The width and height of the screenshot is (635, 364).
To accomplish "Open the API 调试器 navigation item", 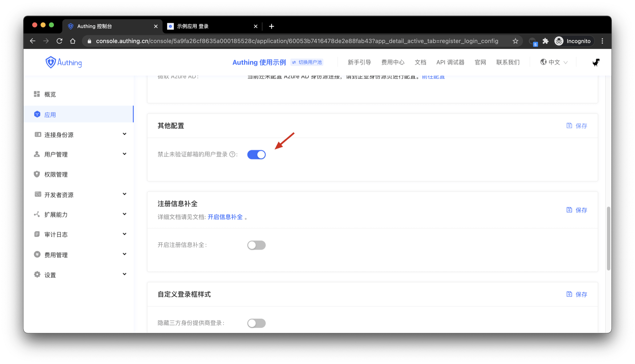I will [x=450, y=62].
